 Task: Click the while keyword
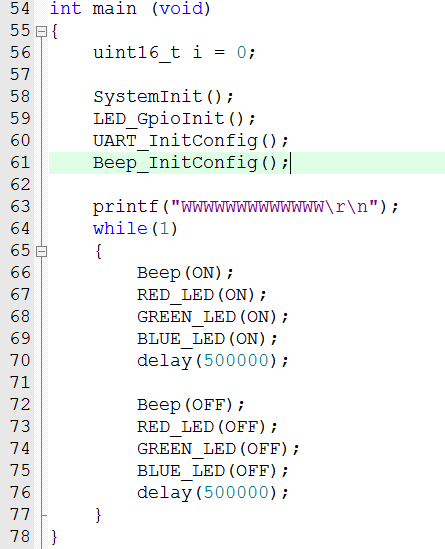[120, 229]
